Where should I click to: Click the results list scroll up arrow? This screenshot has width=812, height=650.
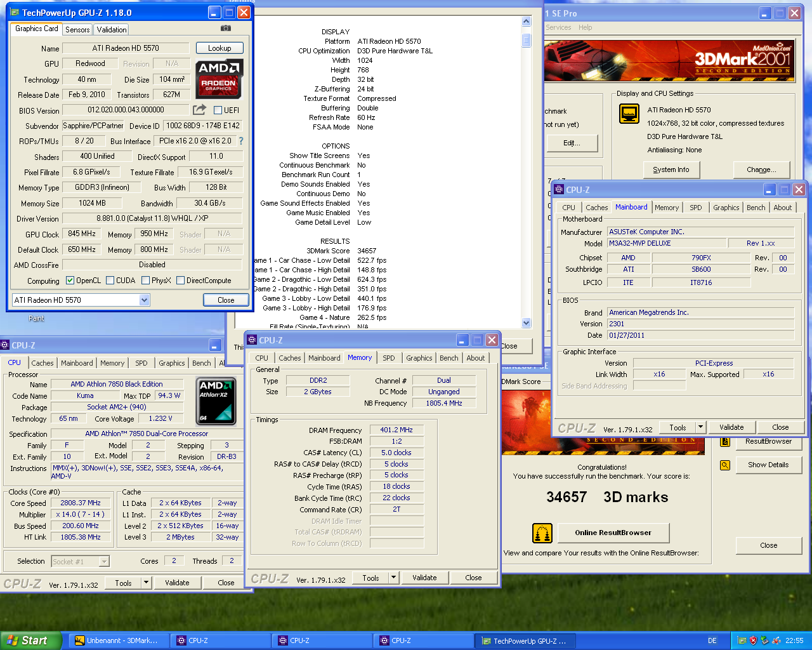tap(527, 22)
